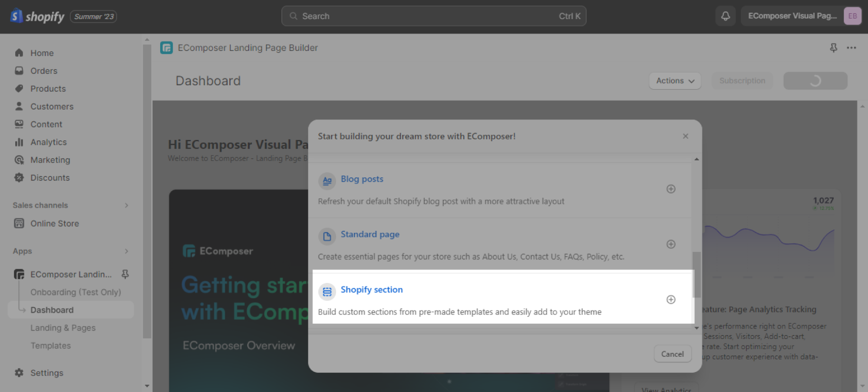This screenshot has height=392, width=868.
Task: Open Home in the sidebar
Action: tap(42, 53)
